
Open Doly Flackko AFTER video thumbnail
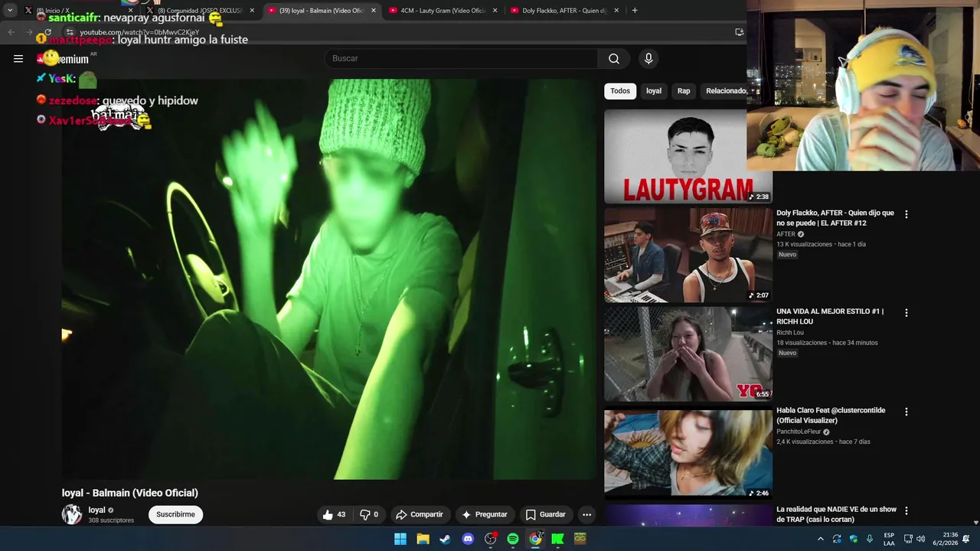688,256
